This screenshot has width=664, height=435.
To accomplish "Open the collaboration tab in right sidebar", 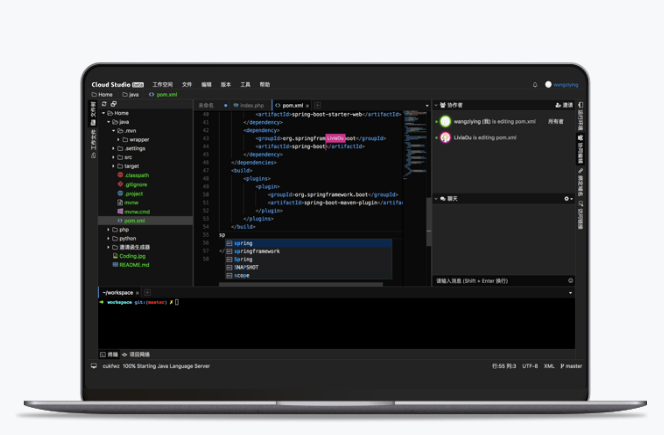I will point(581,149).
